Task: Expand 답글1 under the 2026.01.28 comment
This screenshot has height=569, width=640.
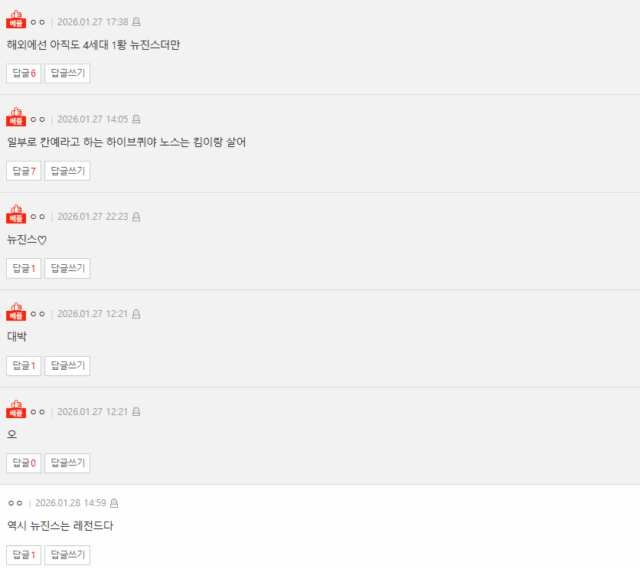Action: 24,555
